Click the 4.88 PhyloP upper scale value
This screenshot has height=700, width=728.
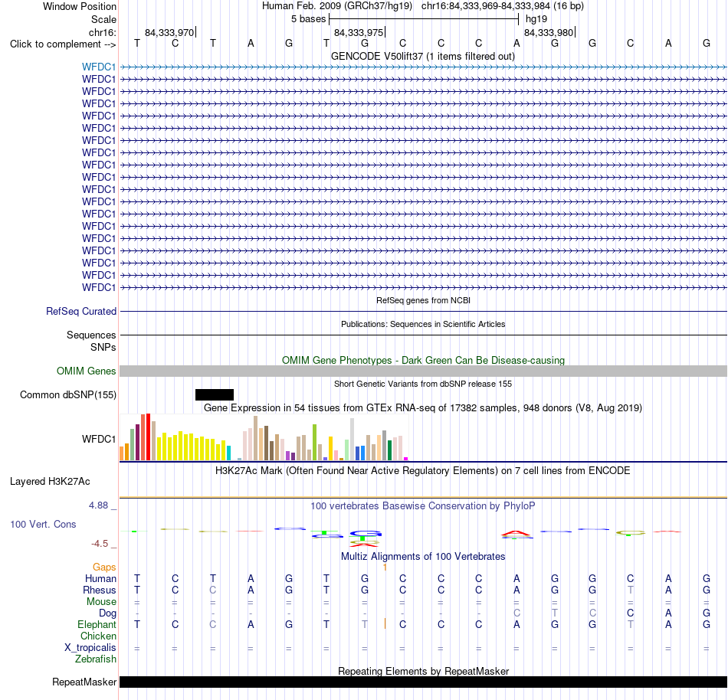pyautogui.click(x=98, y=505)
